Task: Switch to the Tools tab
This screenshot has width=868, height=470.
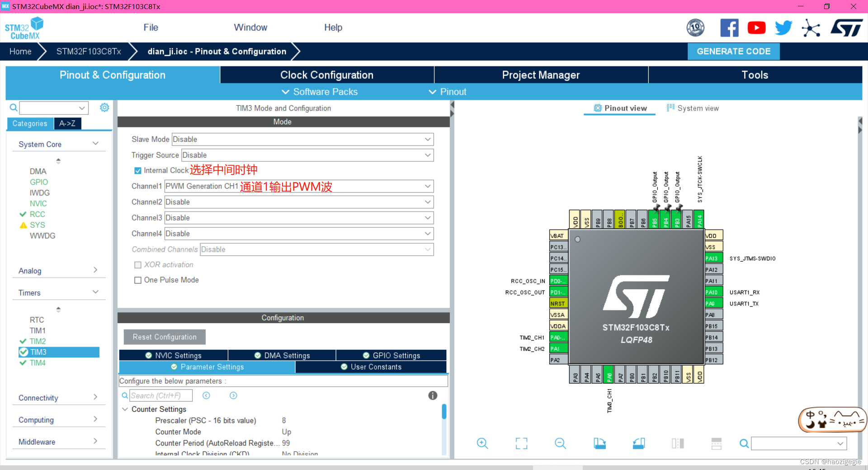Action: 755,75
